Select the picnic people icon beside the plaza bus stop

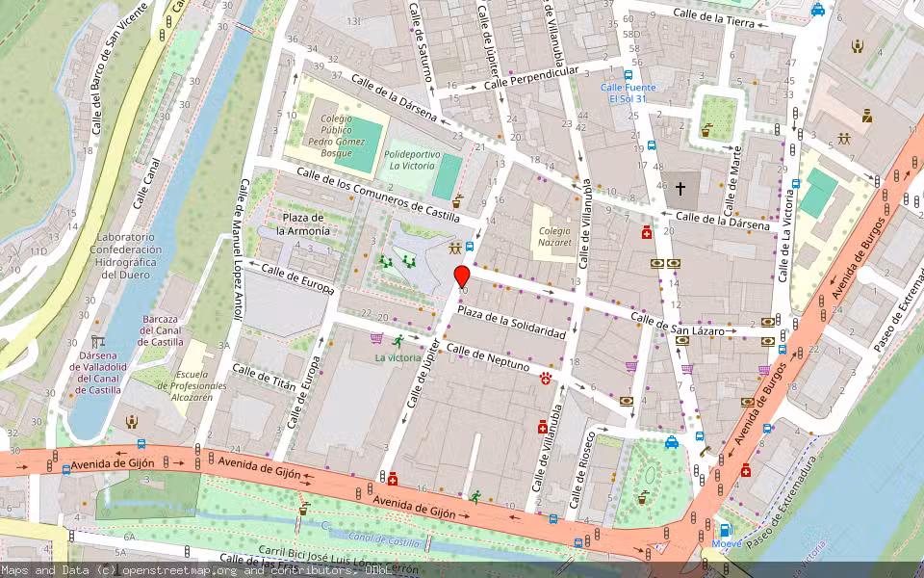tap(454, 249)
